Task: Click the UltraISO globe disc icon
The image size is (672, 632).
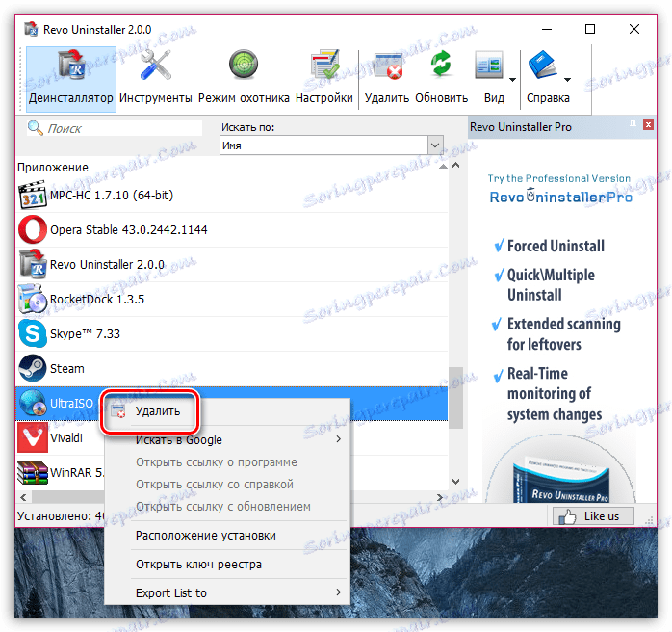Action: [x=33, y=404]
